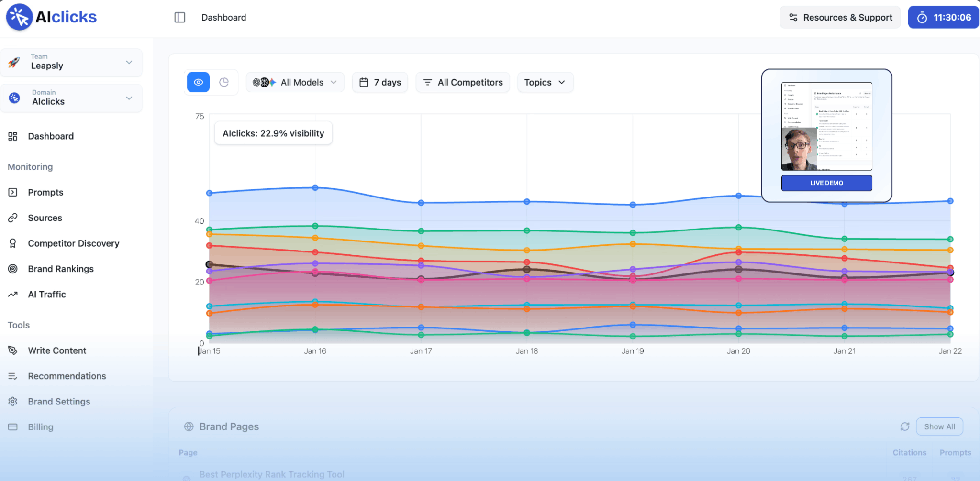Screen dimensions: 980x481
Task: Switch to the pie chart view toggle
Action: 224,82
